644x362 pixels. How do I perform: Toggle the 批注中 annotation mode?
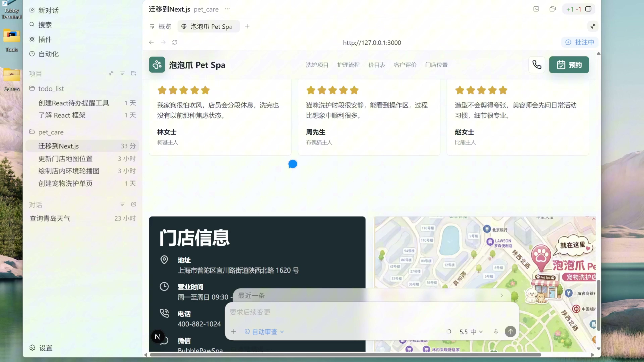[579, 42]
